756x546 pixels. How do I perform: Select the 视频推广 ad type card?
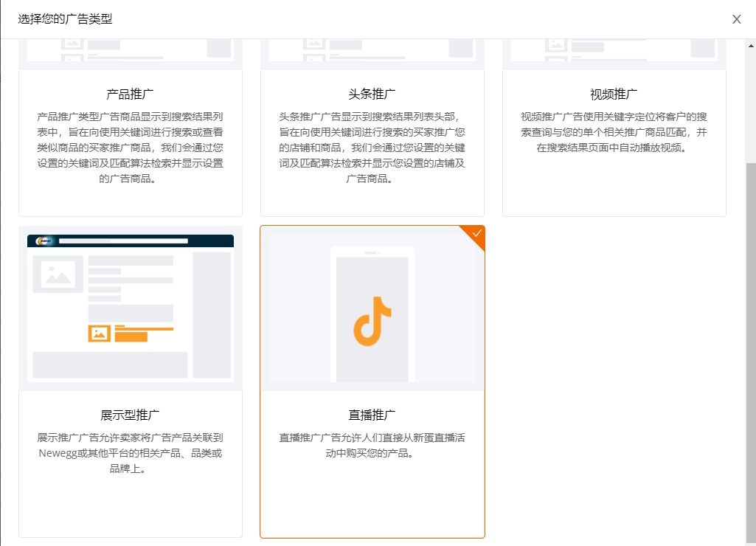[614, 128]
